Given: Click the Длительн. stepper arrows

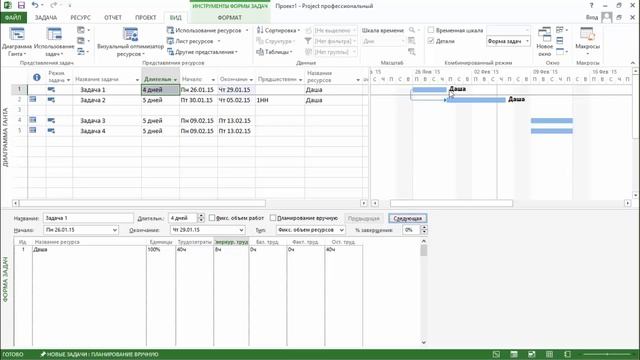Looking at the screenshot, I should pyautogui.click(x=201, y=218).
